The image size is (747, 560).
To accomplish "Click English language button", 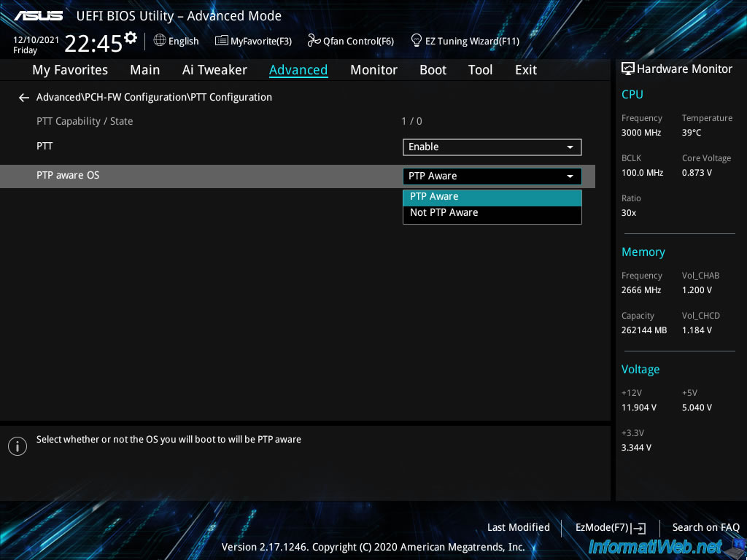I will [x=183, y=42].
